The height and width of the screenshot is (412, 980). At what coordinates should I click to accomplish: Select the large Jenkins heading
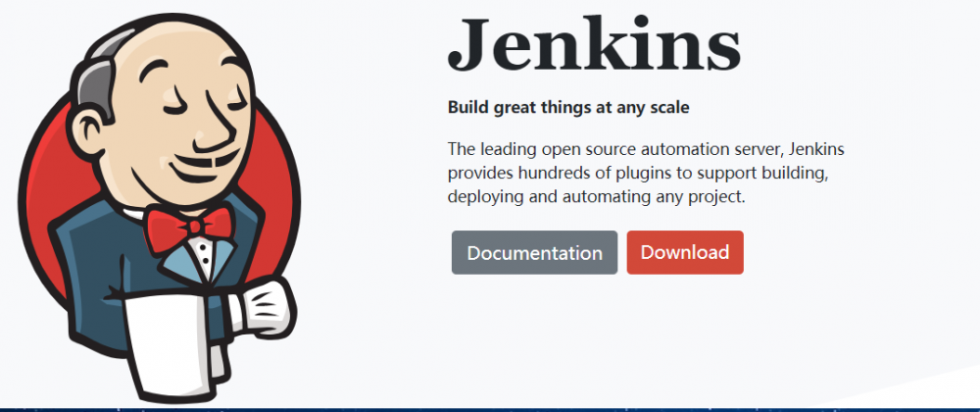coord(595,45)
